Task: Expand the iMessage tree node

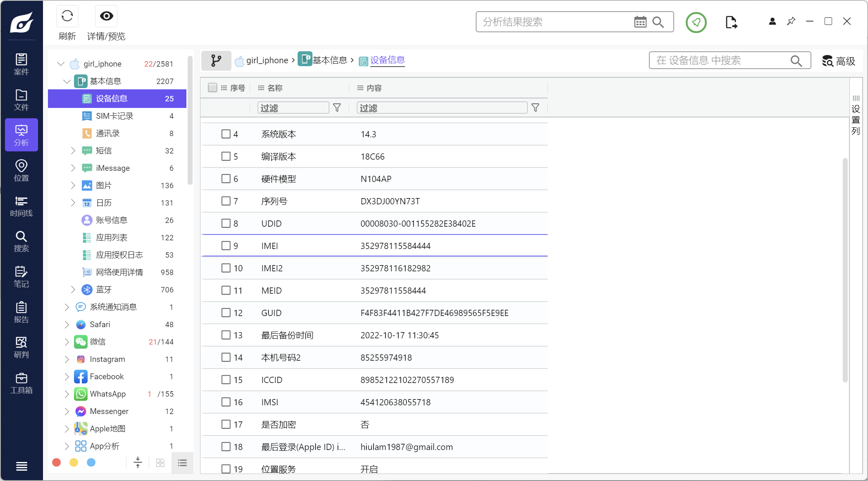Action: pyautogui.click(x=73, y=168)
